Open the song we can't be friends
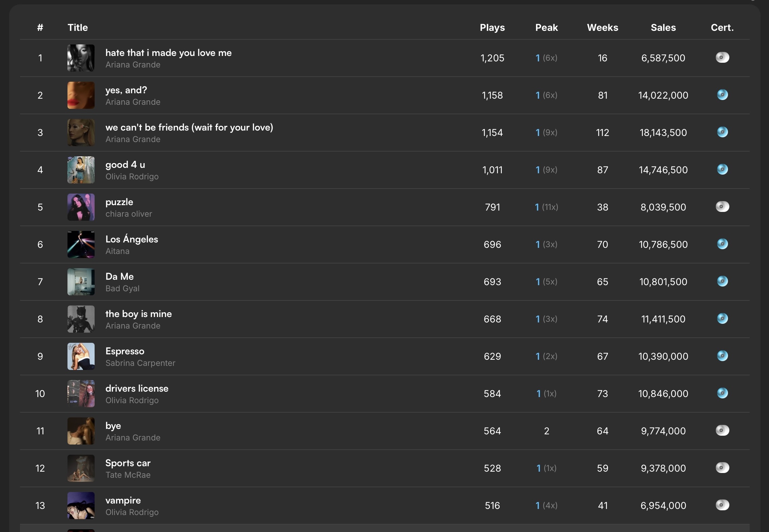The height and width of the screenshot is (532, 769). (189, 127)
